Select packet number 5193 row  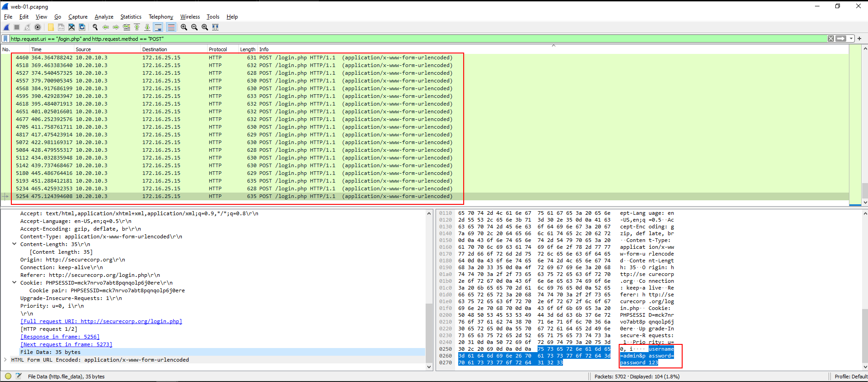coord(425,181)
